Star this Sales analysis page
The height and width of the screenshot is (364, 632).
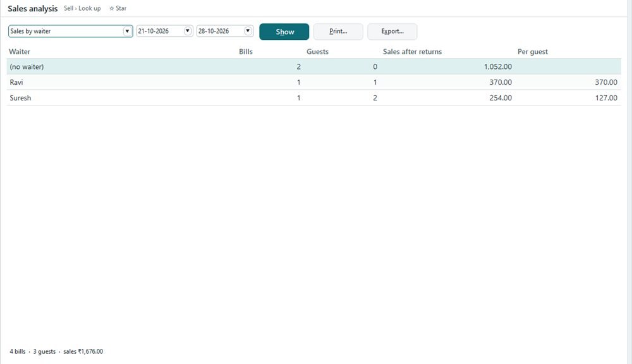point(118,8)
